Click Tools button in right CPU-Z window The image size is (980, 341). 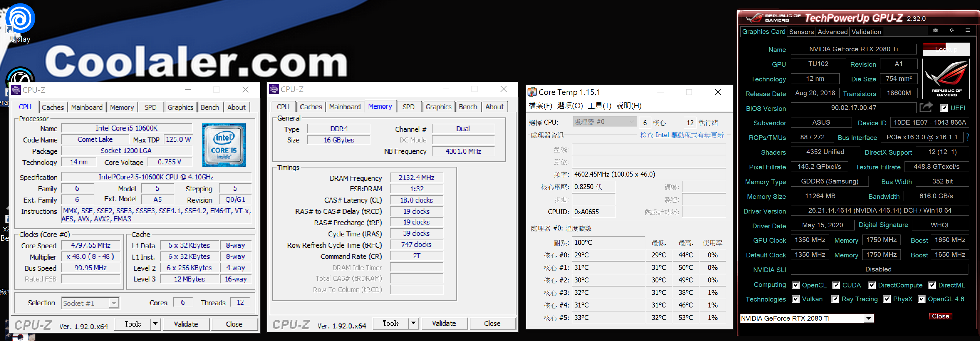pos(390,323)
